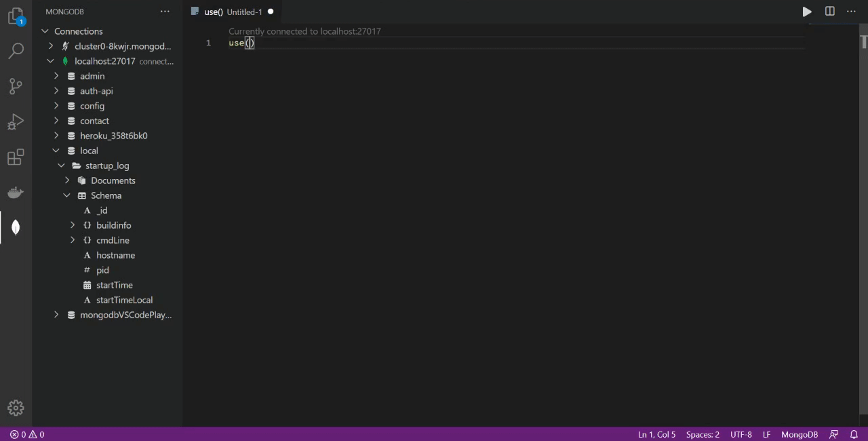
Task: Expand the admin database
Action: pyautogui.click(x=56, y=76)
